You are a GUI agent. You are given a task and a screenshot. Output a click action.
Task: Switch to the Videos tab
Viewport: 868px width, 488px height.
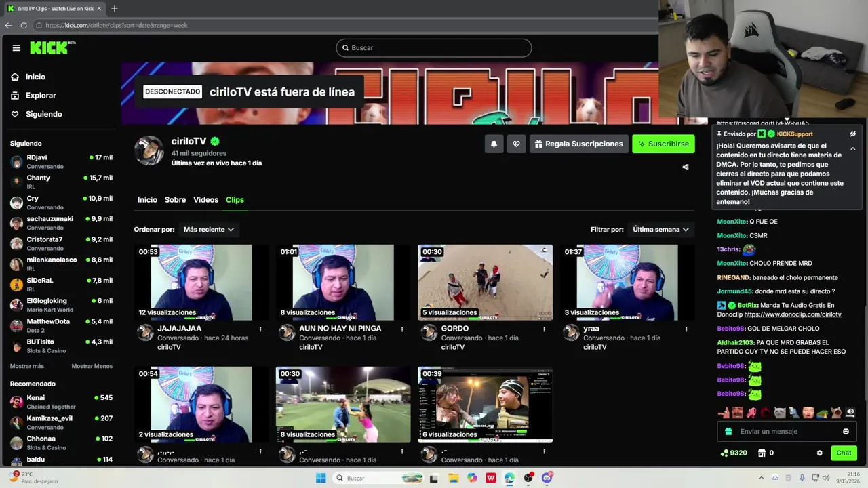(x=205, y=200)
